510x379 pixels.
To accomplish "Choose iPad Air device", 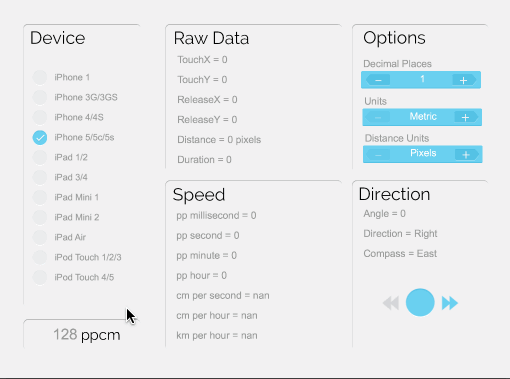I will [x=40, y=237].
